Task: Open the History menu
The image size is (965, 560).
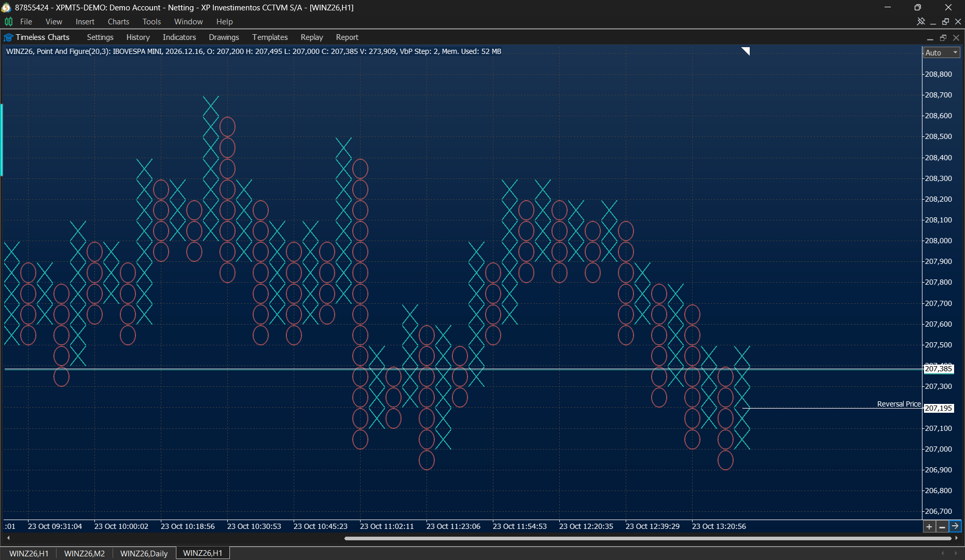Action: pos(138,37)
